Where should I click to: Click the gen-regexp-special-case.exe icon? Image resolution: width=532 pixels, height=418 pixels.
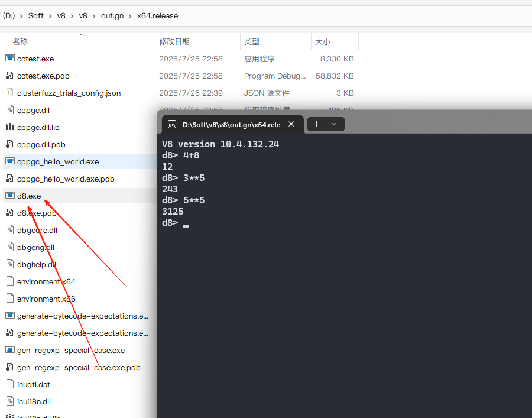(x=9, y=350)
